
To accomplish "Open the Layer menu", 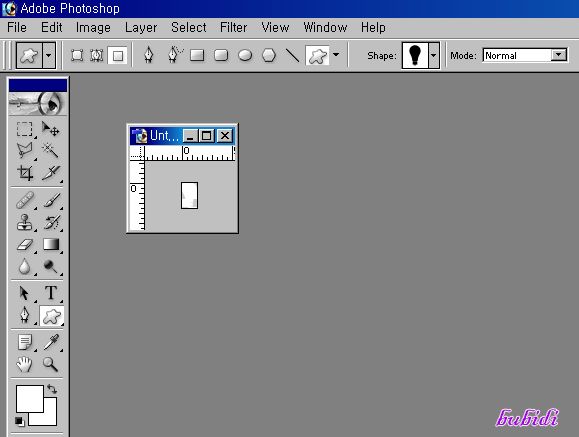I will pos(141,27).
